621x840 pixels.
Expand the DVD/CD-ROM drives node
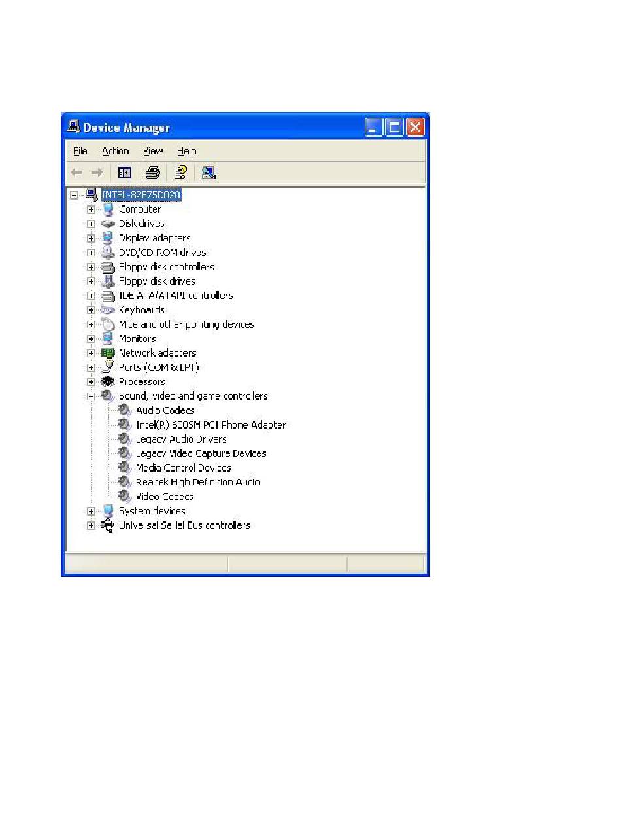click(92, 253)
